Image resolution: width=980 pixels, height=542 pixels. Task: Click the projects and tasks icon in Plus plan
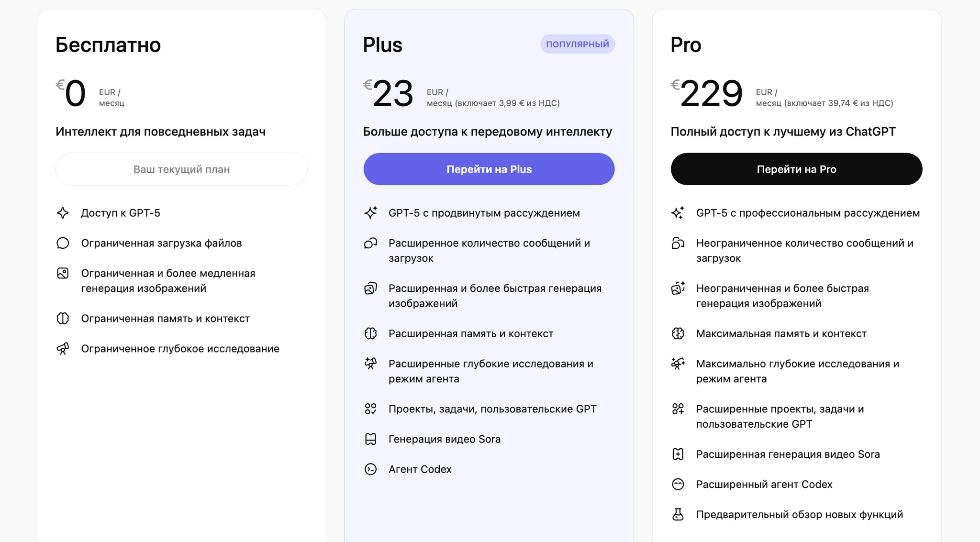coord(370,409)
